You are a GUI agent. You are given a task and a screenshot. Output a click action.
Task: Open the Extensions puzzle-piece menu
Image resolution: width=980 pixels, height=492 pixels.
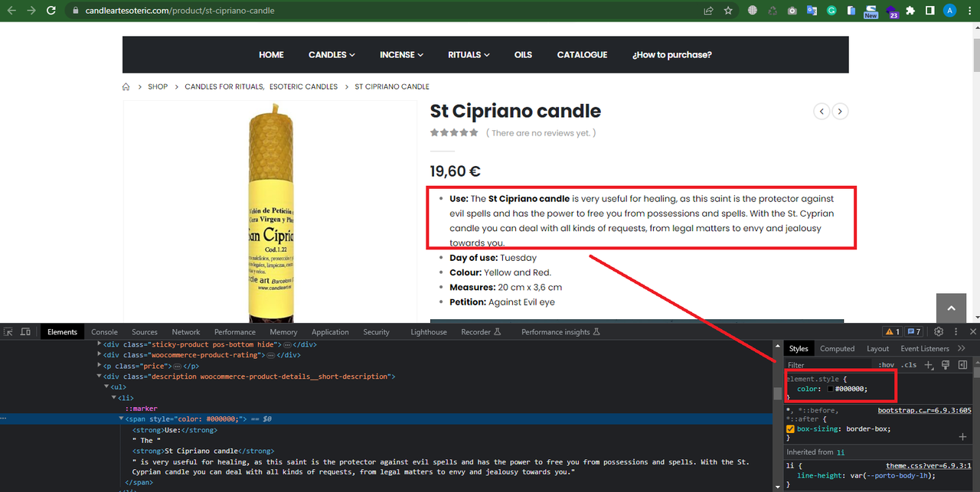coord(910,11)
